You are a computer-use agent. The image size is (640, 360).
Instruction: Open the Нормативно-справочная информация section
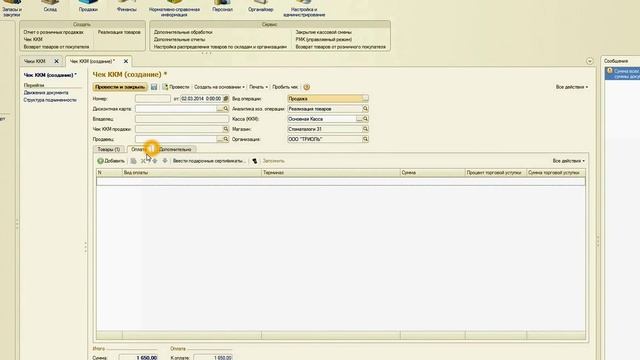click(x=174, y=9)
